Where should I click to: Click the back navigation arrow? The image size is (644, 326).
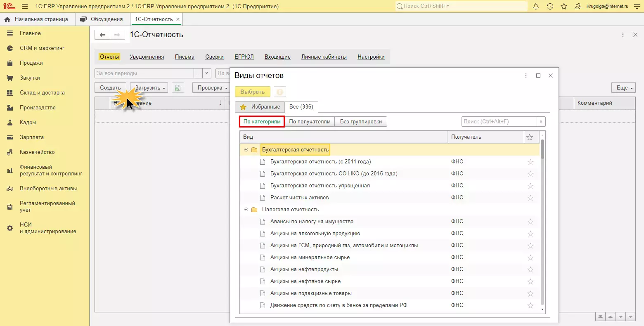pyautogui.click(x=102, y=35)
